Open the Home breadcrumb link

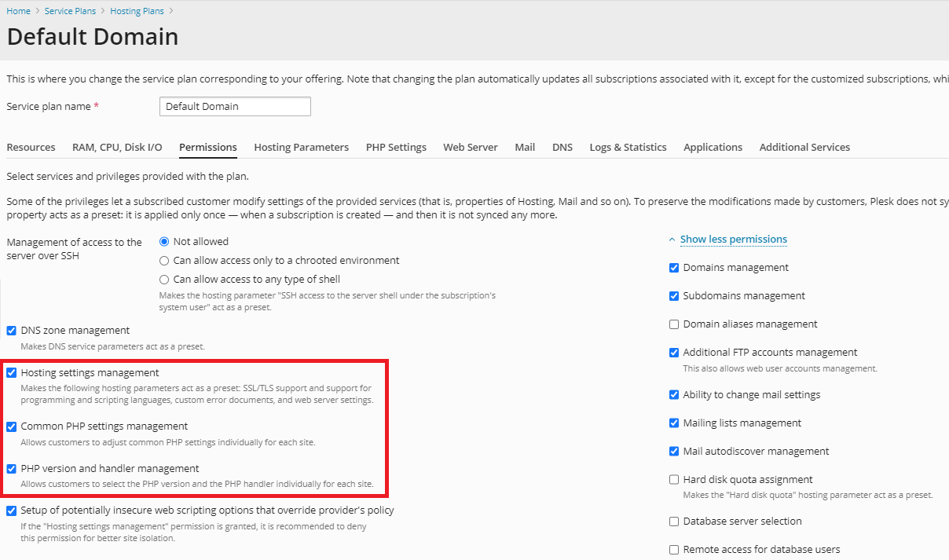pyautogui.click(x=18, y=11)
